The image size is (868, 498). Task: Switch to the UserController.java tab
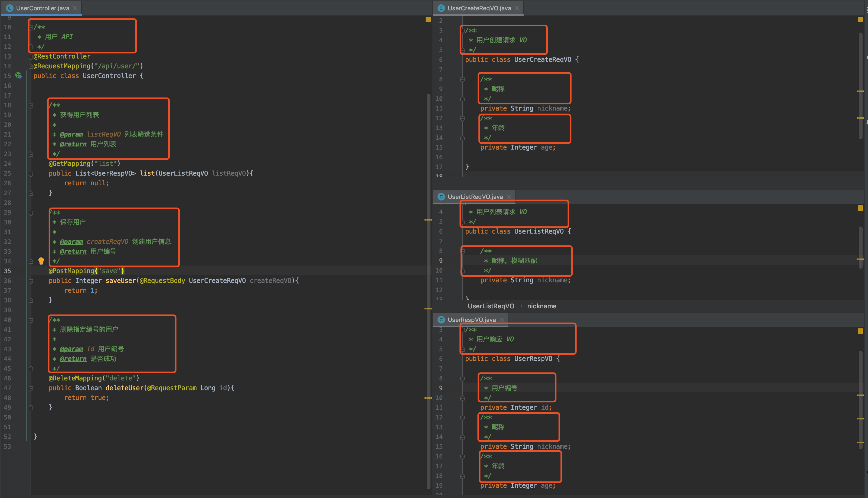(x=43, y=8)
